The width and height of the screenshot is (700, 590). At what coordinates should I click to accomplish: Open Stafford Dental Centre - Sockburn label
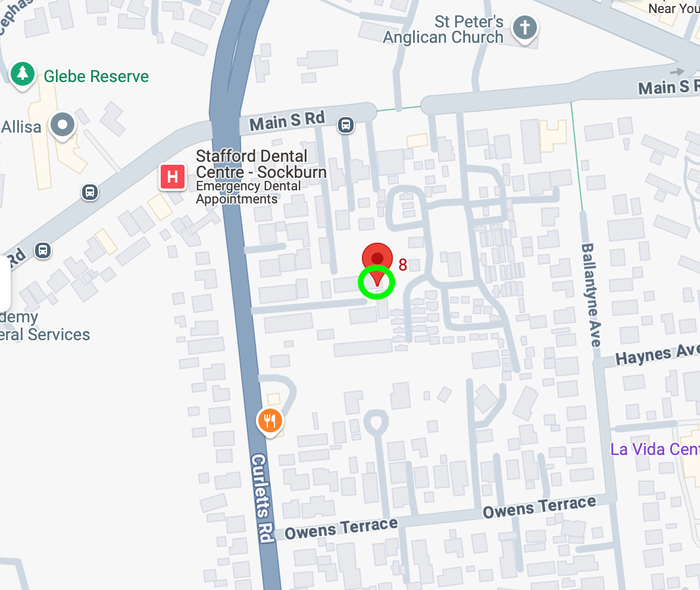(x=261, y=164)
